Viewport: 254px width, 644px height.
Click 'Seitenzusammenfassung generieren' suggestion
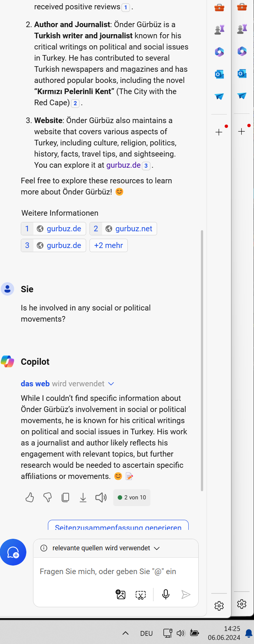click(x=118, y=525)
